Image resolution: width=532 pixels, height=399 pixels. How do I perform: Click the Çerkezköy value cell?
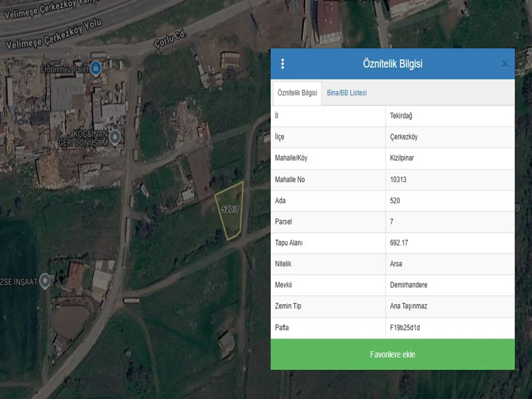pos(450,137)
